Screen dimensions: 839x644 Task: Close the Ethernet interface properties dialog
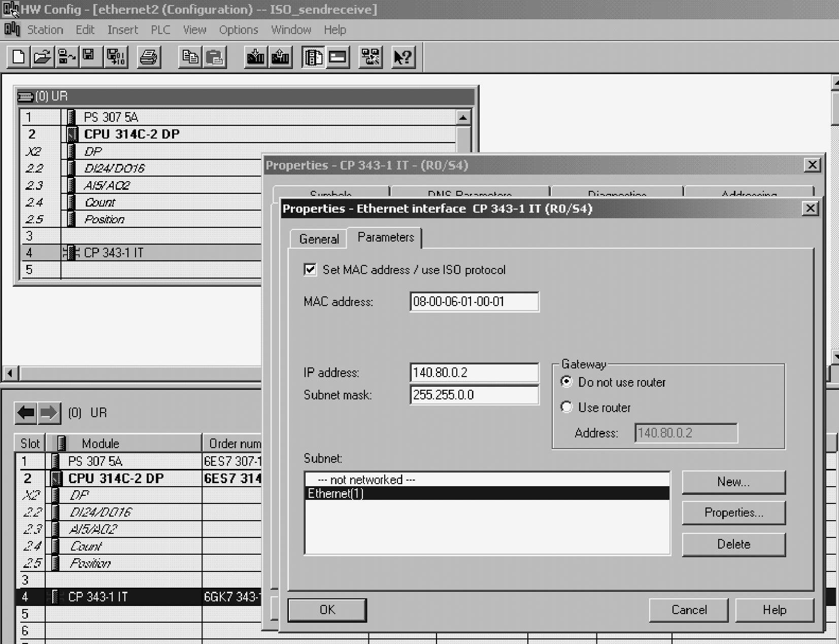coord(811,208)
